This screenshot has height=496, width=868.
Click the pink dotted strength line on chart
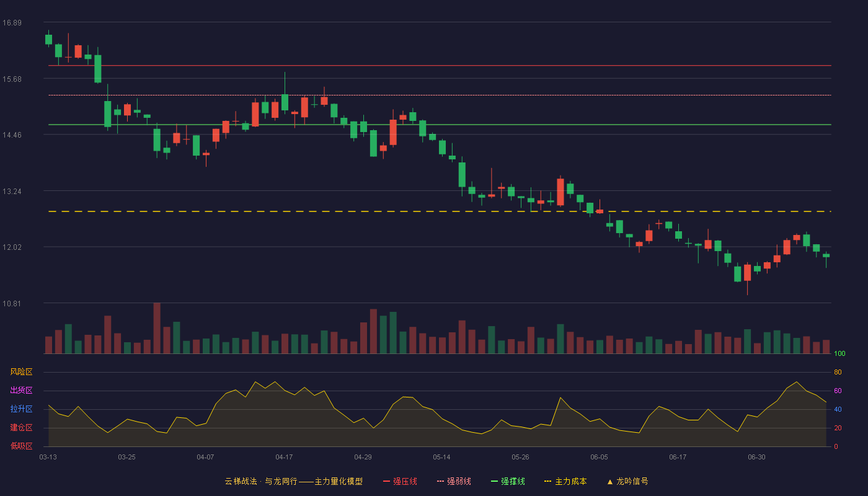point(440,95)
